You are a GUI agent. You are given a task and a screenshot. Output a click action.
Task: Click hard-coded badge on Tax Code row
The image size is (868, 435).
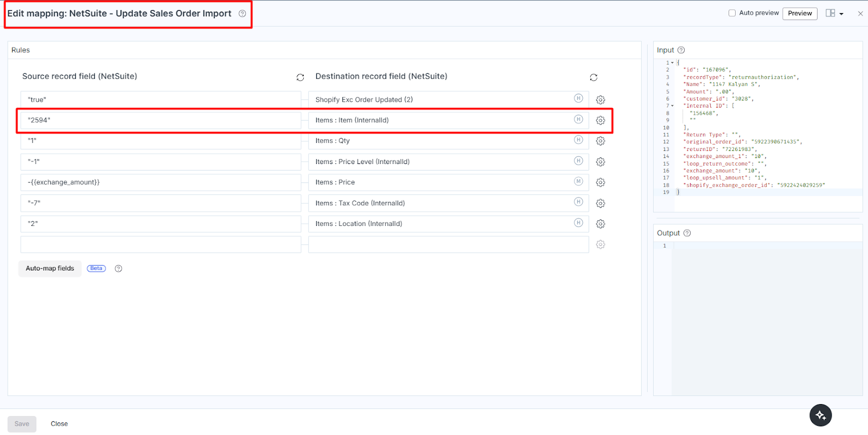pos(578,201)
